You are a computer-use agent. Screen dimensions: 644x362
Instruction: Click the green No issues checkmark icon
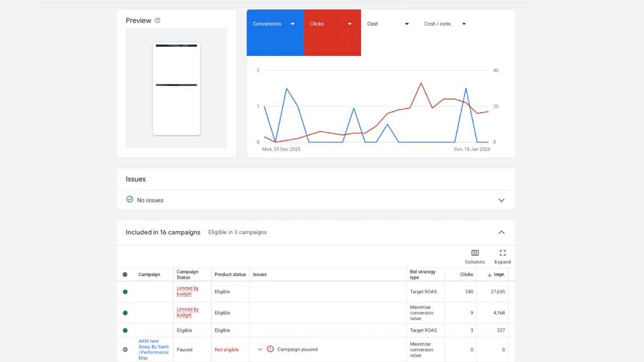click(130, 200)
